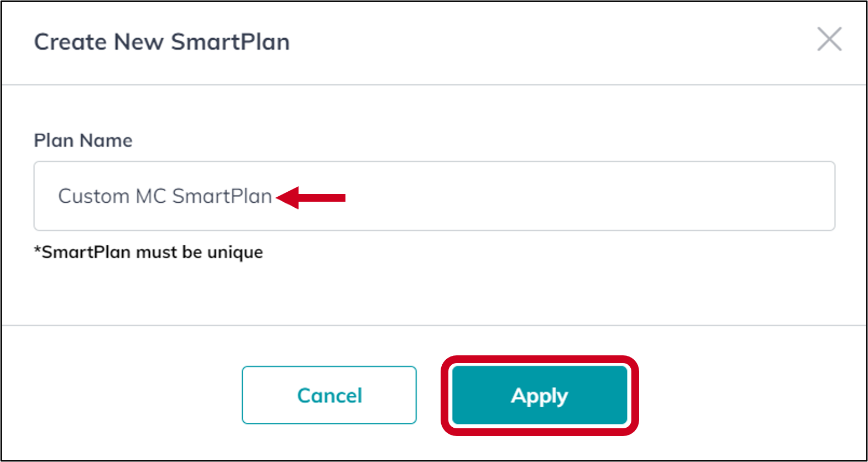Viewport: 868px width, 462px height.
Task: Select the Plan Name label
Action: coord(83,140)
